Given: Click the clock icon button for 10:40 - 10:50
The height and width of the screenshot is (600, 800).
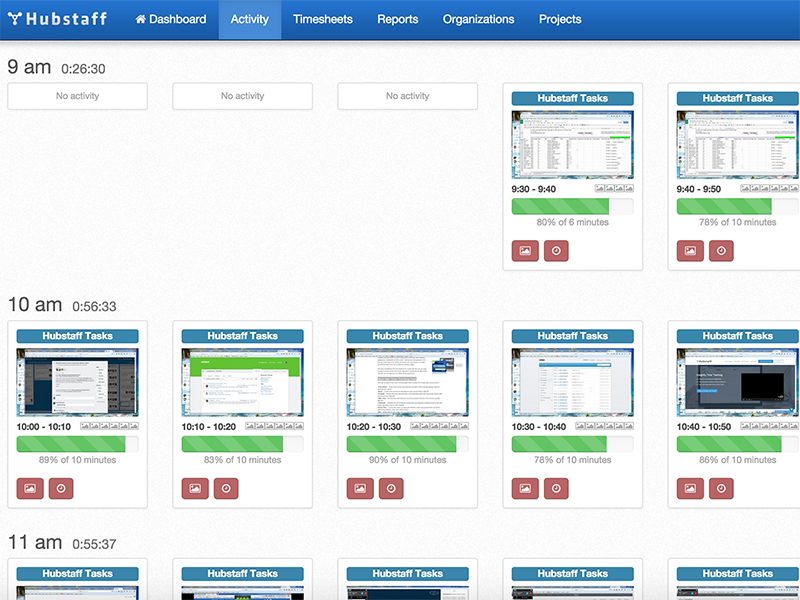Looking at the screenshot, I should pos(721,488).
